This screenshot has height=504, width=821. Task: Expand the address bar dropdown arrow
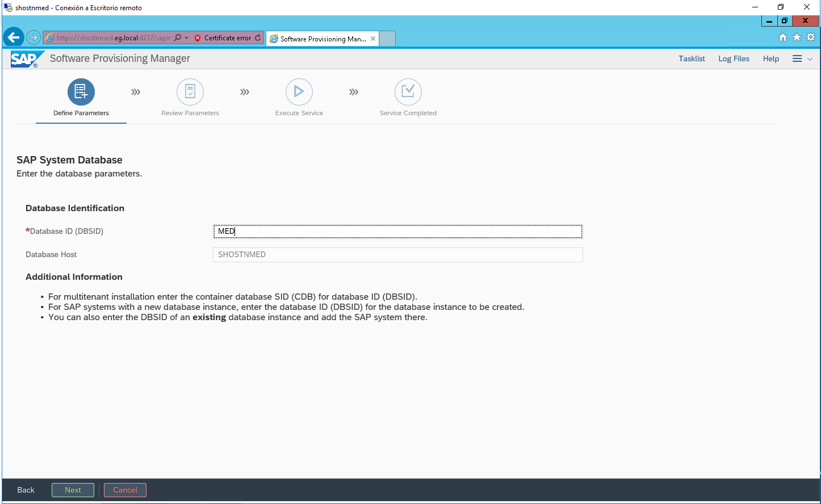click(186, 38)
